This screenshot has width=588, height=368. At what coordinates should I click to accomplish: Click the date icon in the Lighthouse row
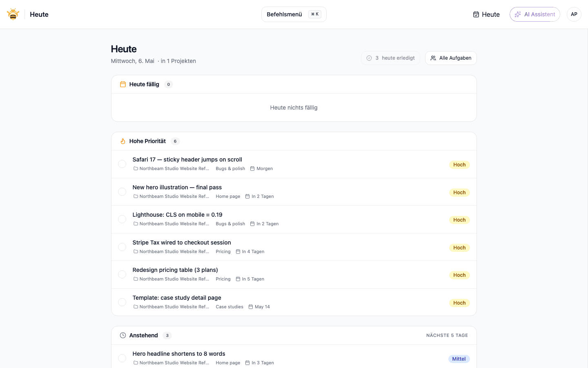(x=252, y=224)
